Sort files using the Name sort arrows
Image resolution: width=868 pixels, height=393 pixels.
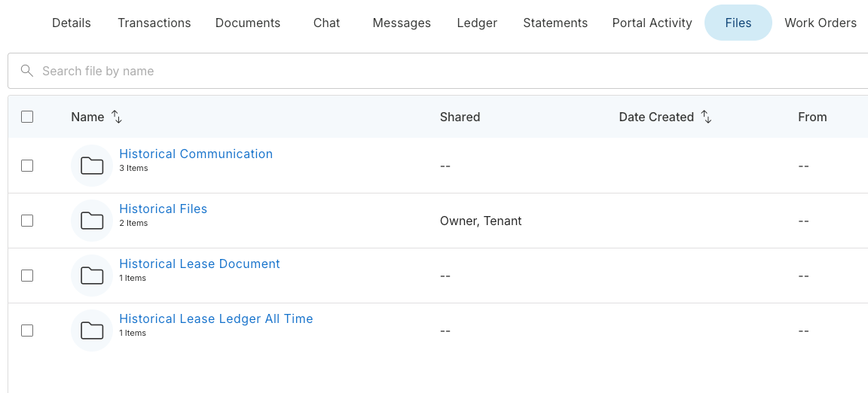pos(117,117)
